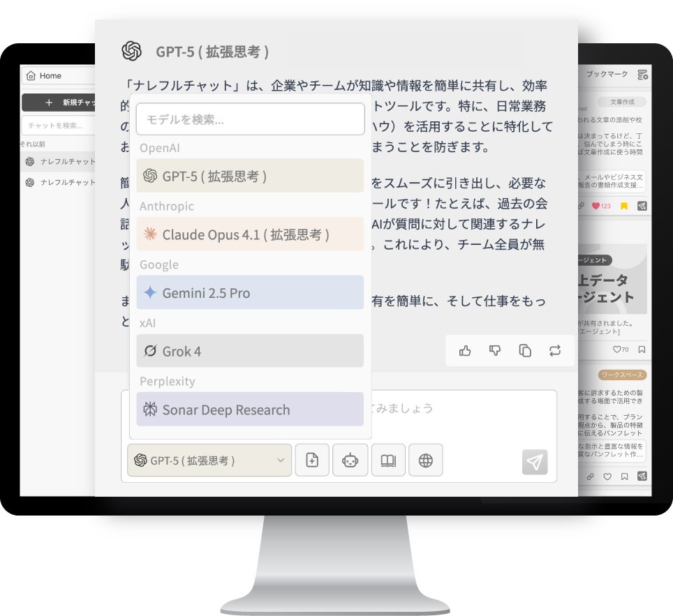Choose Gemini 2.5 Pro from the list
673x616 pixels.
click(x=250, y=292)
